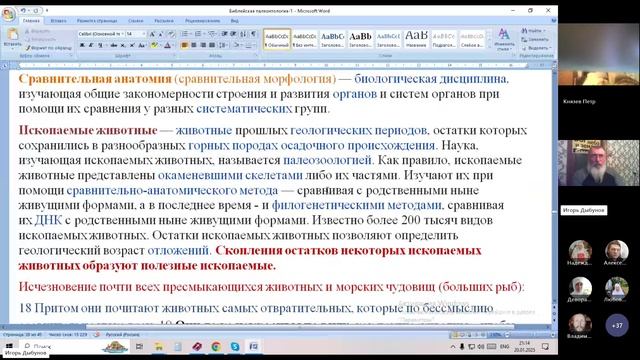
Task: Click the Заменить replace button
Action: 535,40
